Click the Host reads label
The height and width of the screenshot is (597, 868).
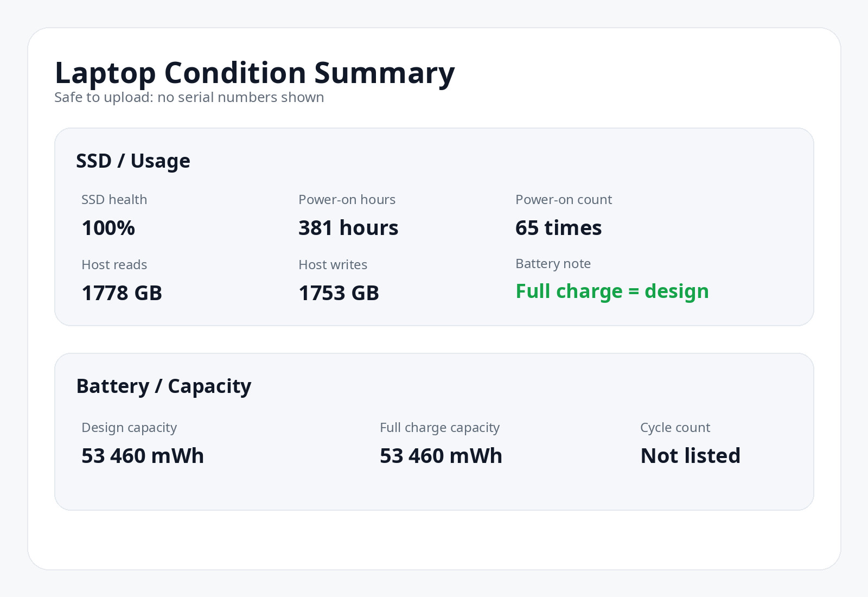[114, 265]
